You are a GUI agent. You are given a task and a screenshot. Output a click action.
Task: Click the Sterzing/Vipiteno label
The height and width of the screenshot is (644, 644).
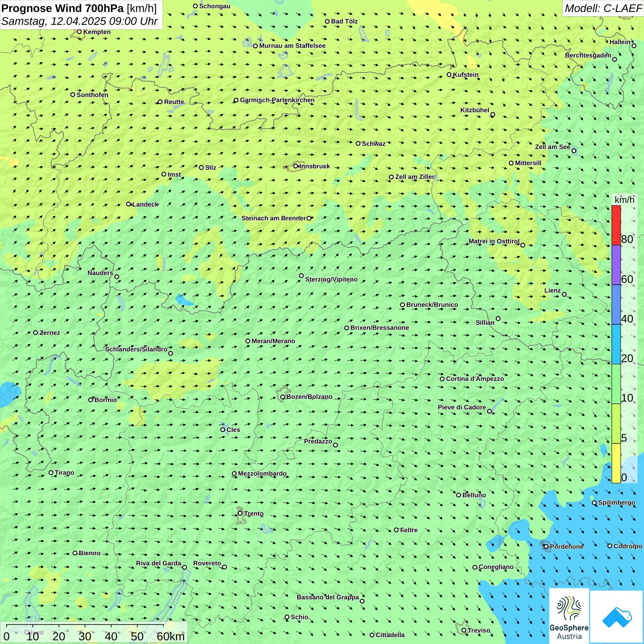(x=331, y=279)
